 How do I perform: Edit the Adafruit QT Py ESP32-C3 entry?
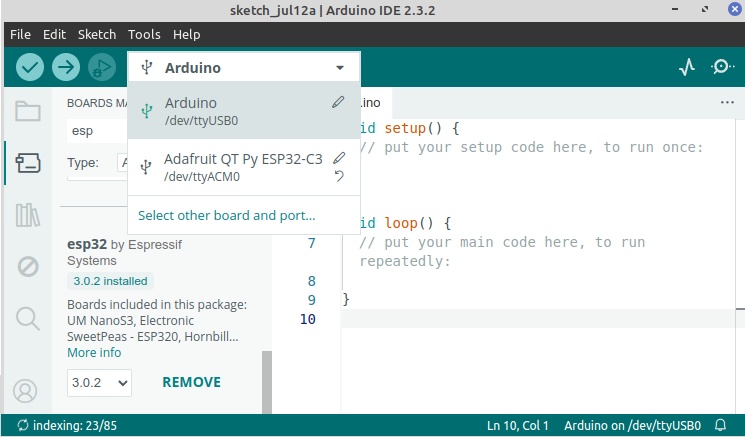coord(339,158)
